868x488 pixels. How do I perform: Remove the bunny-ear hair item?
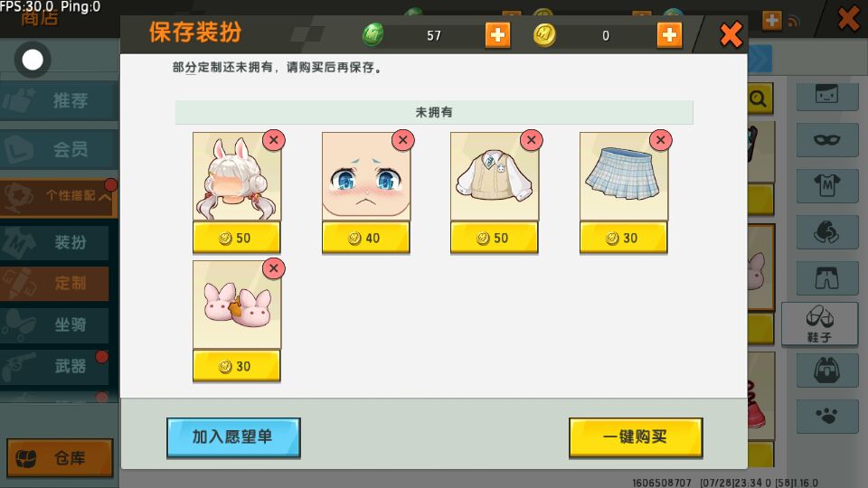point(274,140)
